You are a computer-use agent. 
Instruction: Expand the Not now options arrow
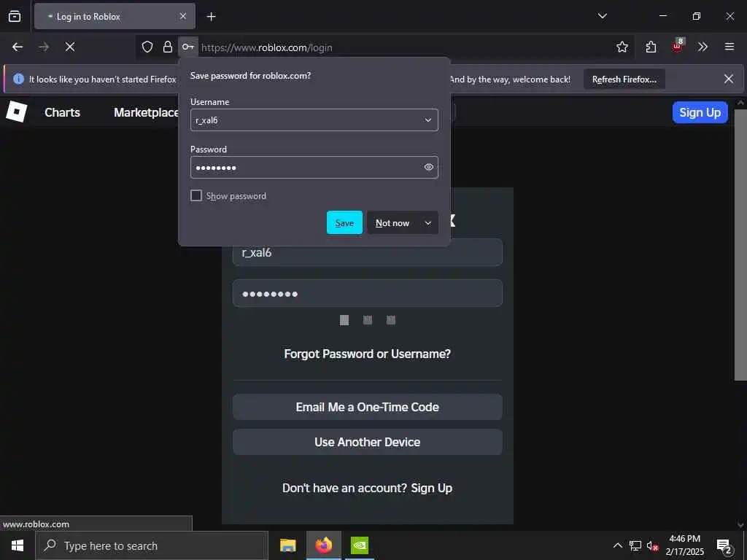pos(427,222)
